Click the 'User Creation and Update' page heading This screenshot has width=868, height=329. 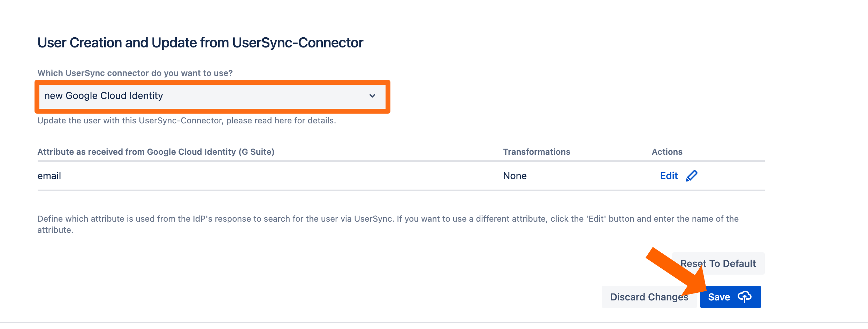200,43
